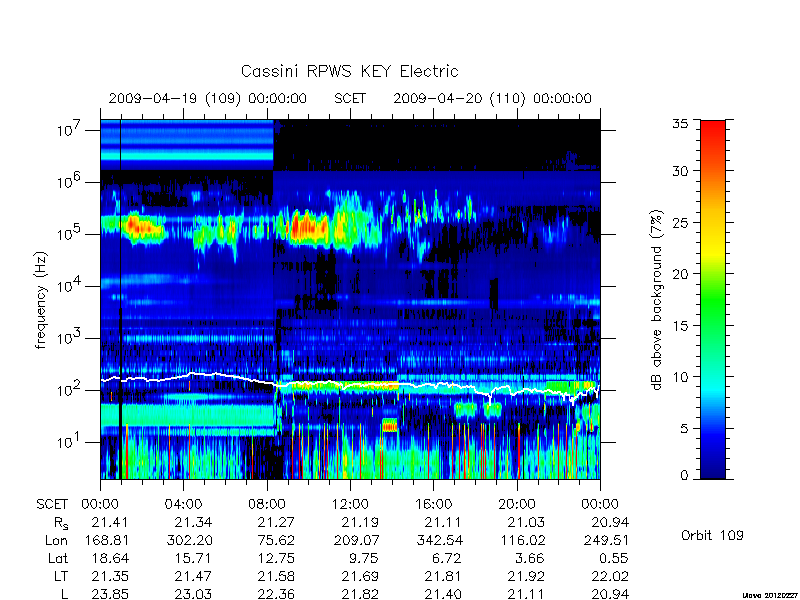
Task: Click the Lat value 12.75
Action: click(x=276, y=558)
